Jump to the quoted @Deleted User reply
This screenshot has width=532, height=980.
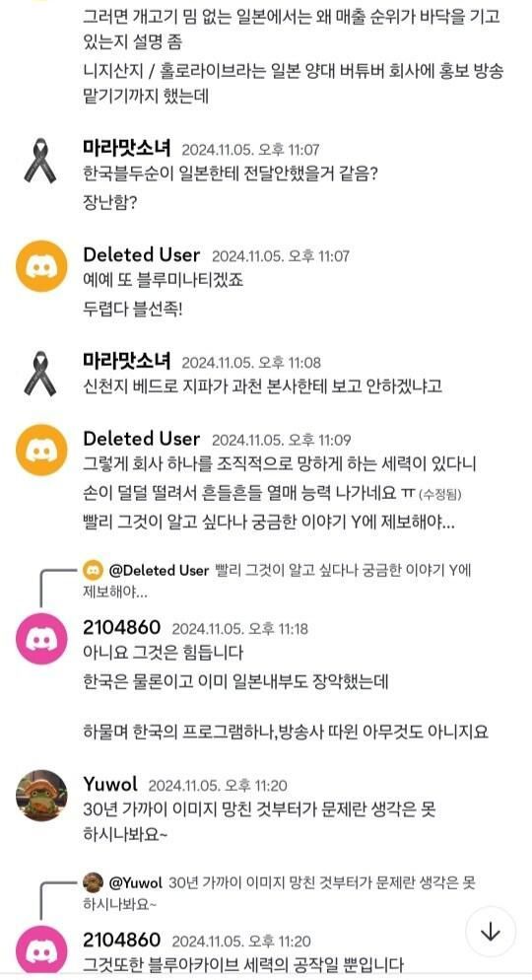pyautogui.click(x=283, y=581)
